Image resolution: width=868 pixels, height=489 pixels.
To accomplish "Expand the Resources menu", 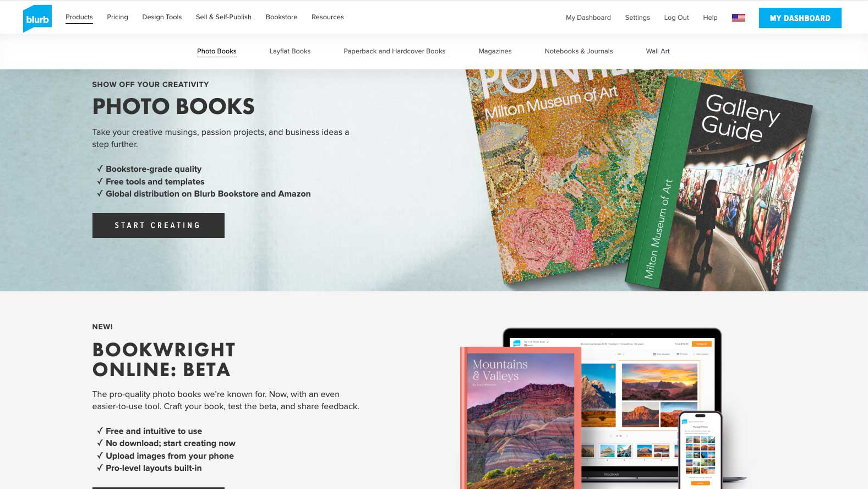I will click(327, 17).
